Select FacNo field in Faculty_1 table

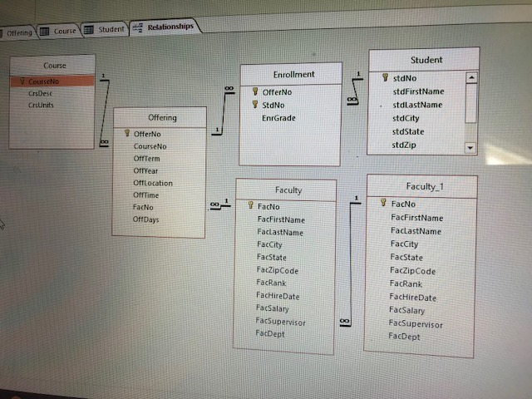403,204
